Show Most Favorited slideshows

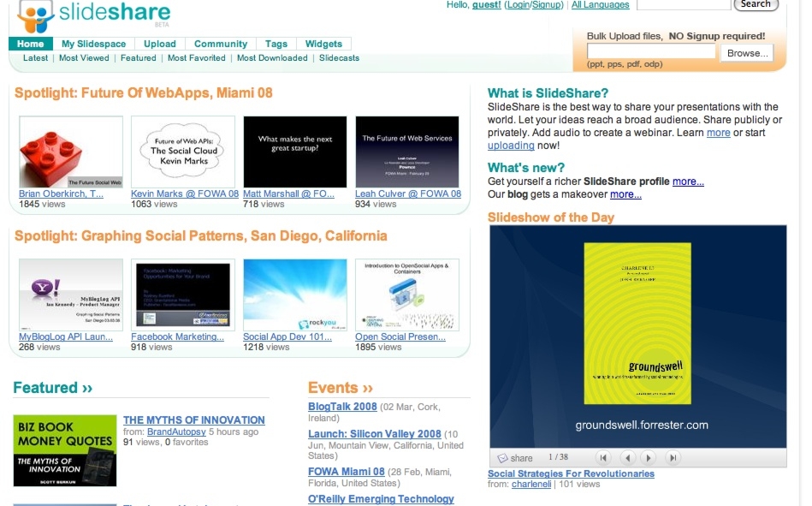pyautogui.click(x=196, y=58)
